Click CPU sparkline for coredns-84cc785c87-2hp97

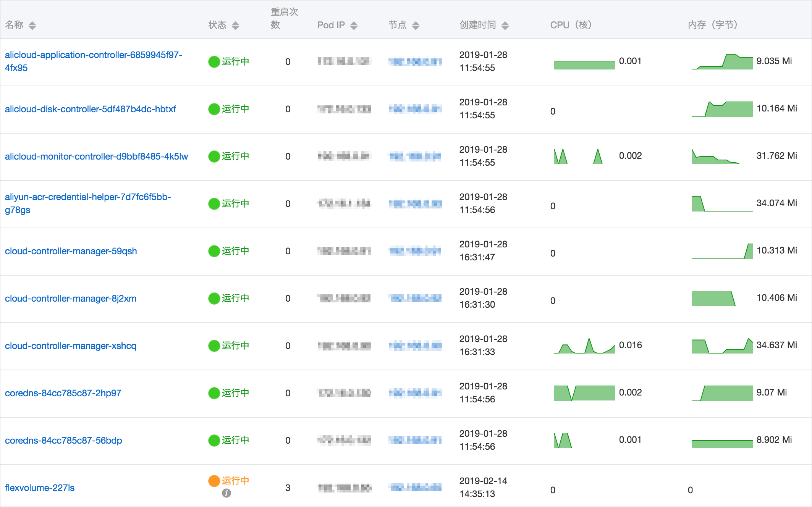[x=584, y=393]
